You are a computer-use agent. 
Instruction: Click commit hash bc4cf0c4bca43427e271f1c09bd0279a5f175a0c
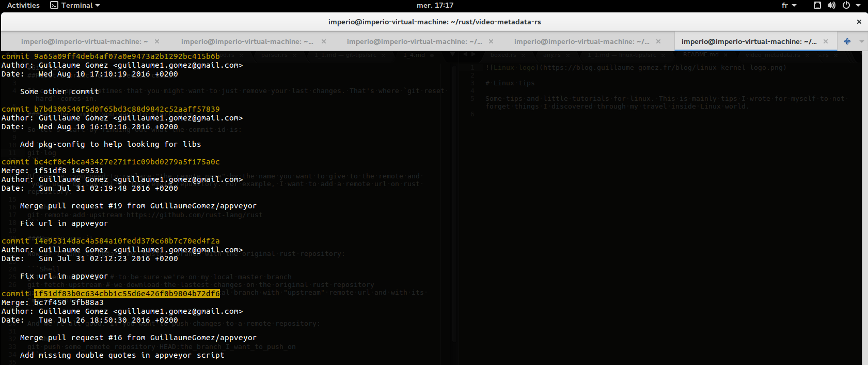(127, 162)
